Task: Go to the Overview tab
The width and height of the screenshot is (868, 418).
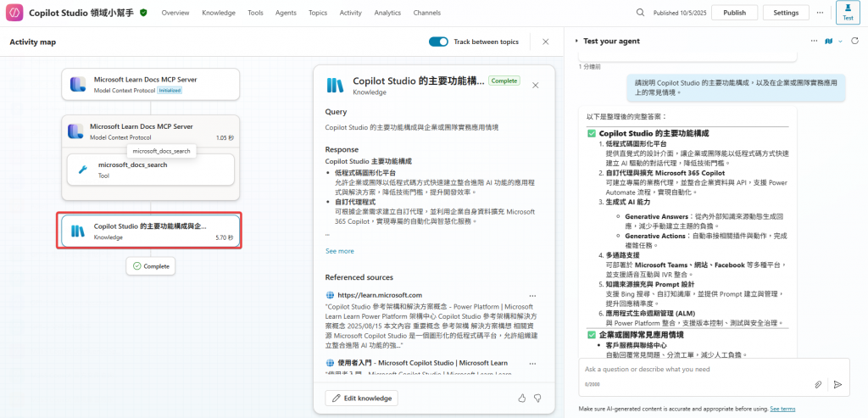Action: (x=175, y=13)
